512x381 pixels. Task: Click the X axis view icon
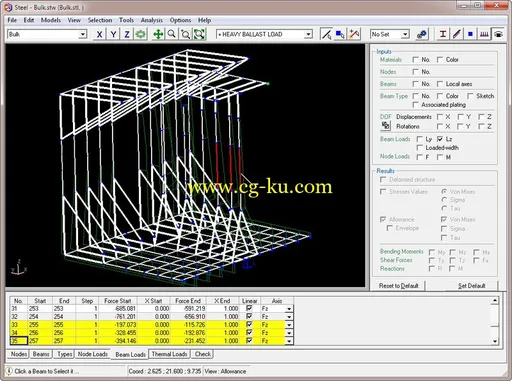(99, 34)
